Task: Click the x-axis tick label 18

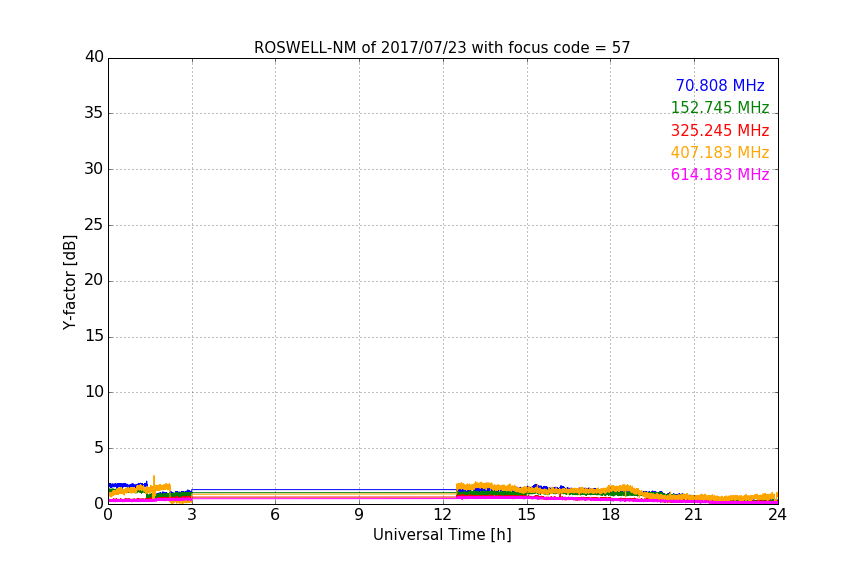Action: pos(611,515)
